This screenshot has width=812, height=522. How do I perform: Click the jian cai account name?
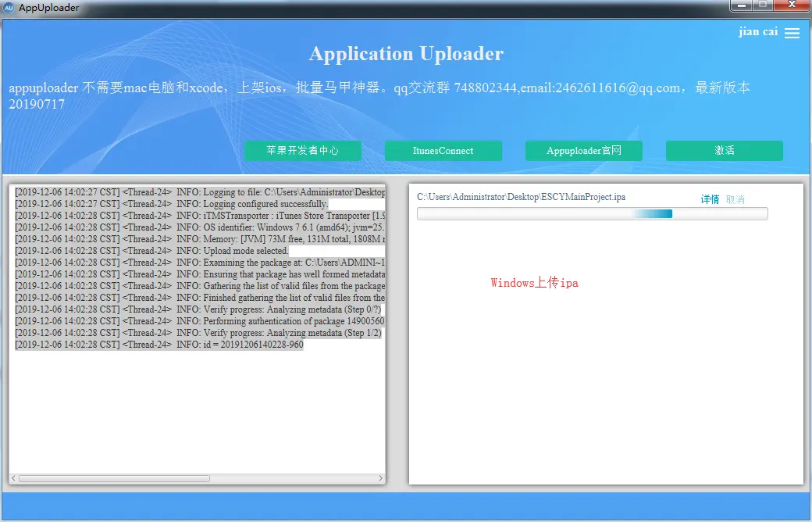(x=758, y=31)
